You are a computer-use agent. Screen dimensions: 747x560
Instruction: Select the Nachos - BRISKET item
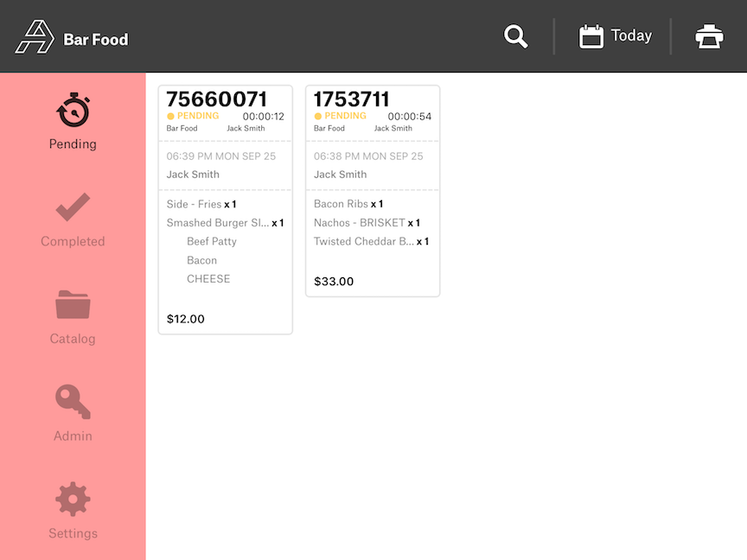coord(360,223)
